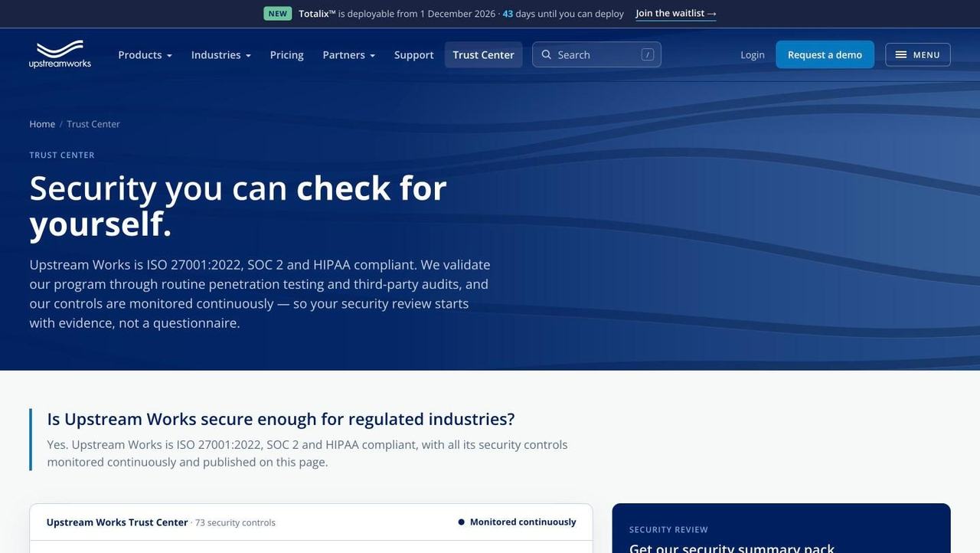Click 'Security you can check for yourself' heading

[x=238, y=205]
